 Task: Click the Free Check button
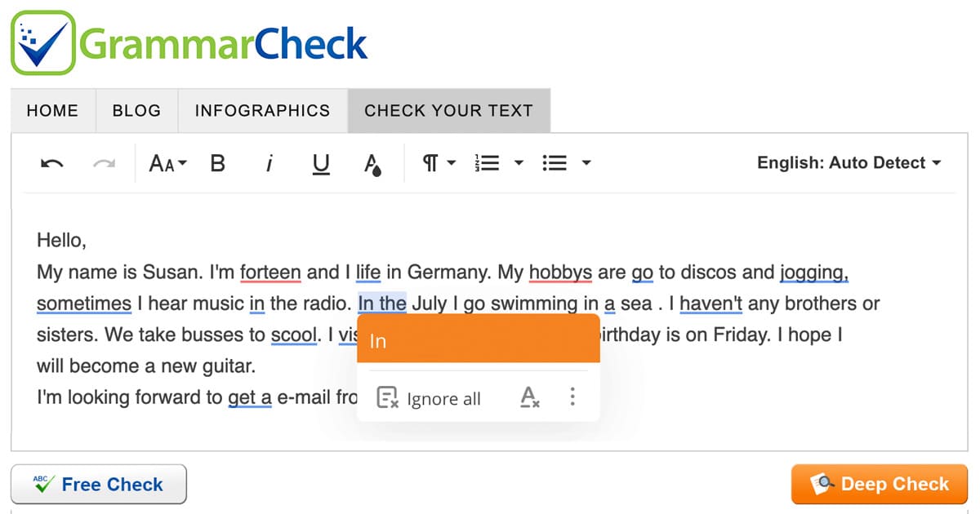pos(98,484)
